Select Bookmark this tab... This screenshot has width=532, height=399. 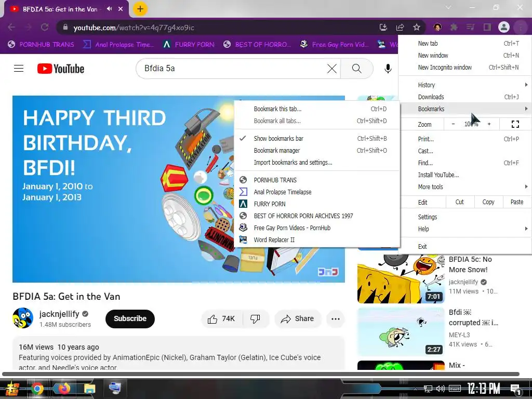tap(317, 109)
